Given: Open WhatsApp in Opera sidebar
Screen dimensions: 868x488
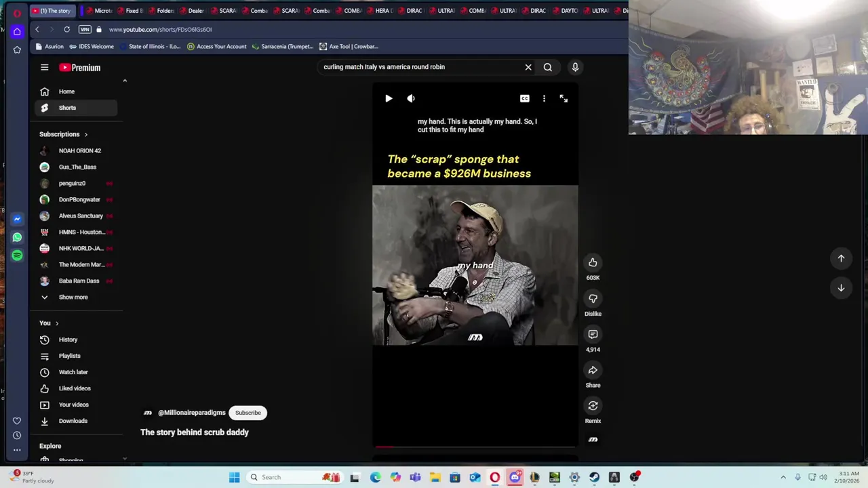Looking at the screenshot, I should 17,237.
